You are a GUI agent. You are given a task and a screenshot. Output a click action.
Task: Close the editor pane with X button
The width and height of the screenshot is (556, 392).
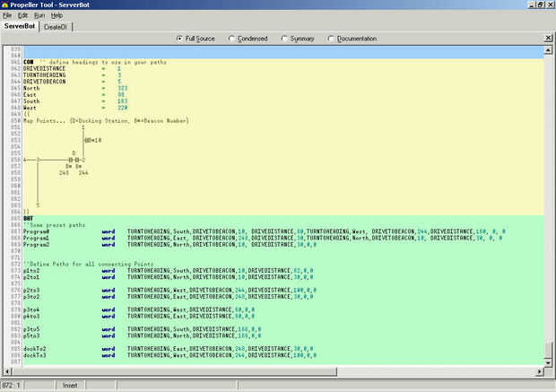(548, 38)
